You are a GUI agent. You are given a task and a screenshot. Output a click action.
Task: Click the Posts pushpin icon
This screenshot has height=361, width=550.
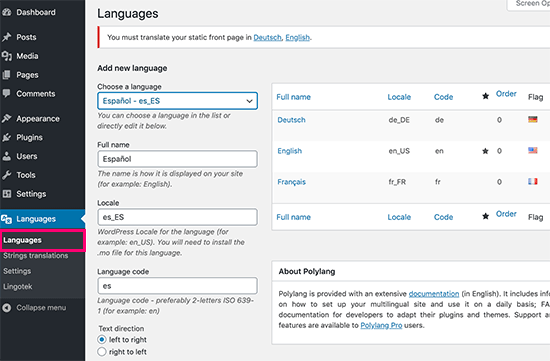click(6, 37)
